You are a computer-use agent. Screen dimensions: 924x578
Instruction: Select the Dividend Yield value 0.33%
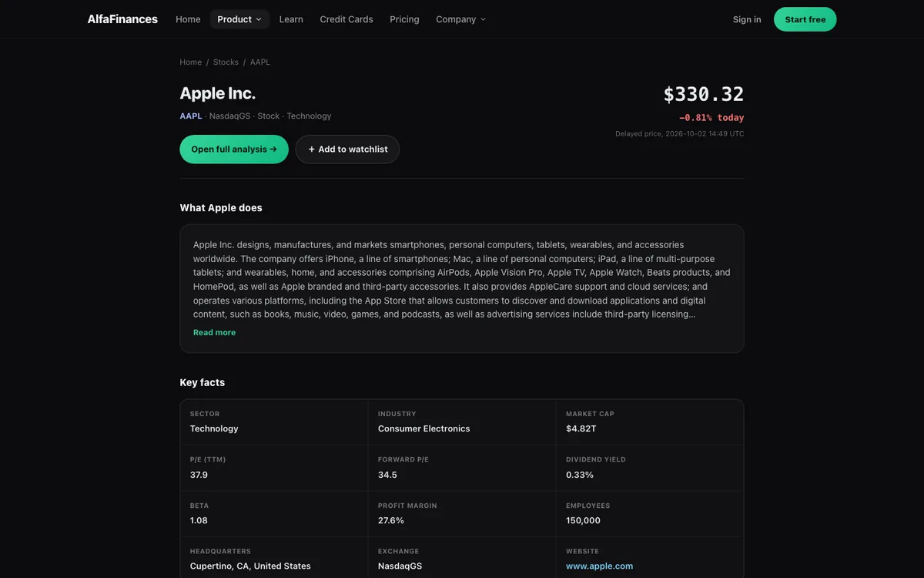coord(580,476)
